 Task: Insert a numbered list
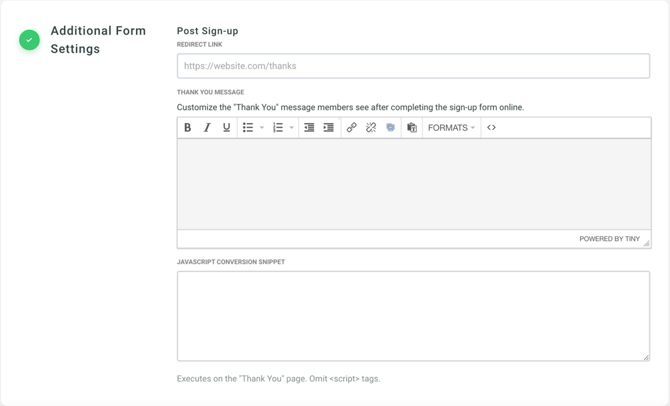(278, 128)
